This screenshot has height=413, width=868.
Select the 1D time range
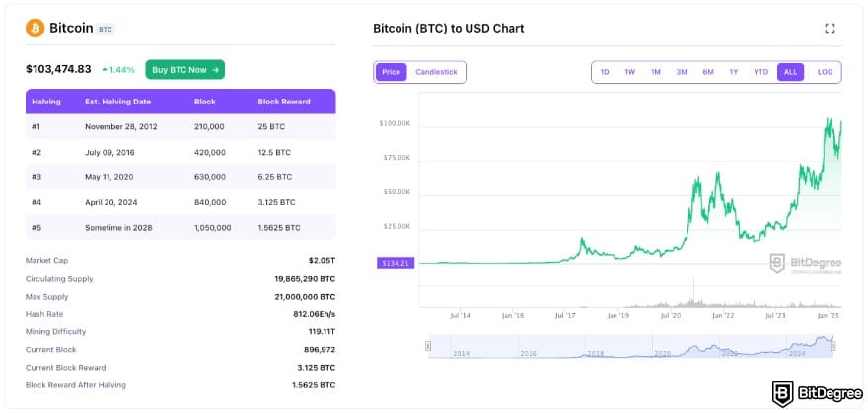(x=605, y=72)
